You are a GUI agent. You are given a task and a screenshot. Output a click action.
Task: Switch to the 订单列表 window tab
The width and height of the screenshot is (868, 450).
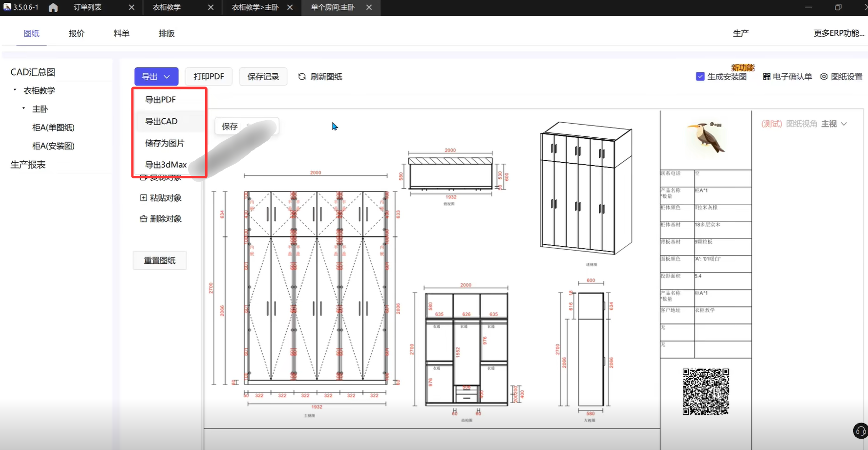point(88,7)
